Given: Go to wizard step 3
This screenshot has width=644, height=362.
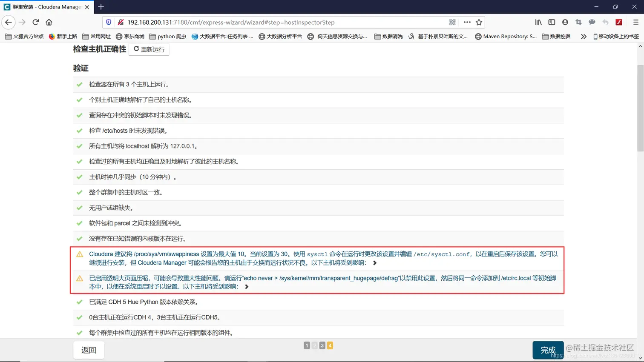Looking at the screenshot, I should pos(322,345).
